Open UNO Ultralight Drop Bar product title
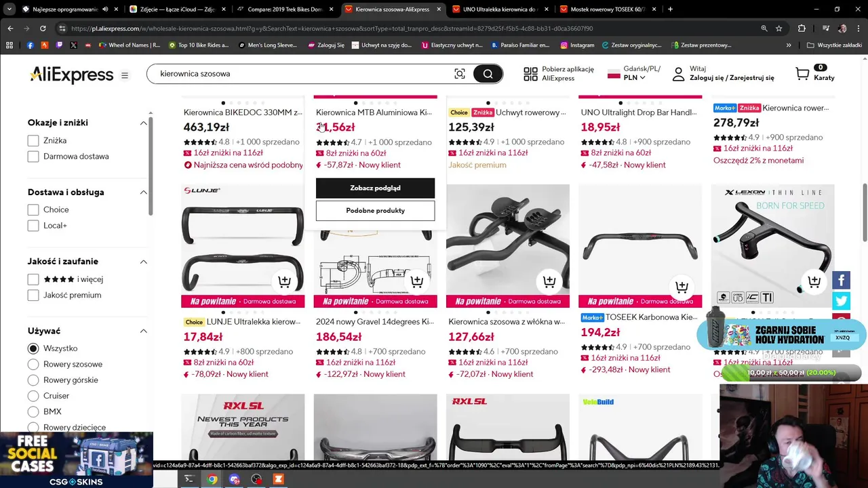The image size is (868, 488). (639, 113)
